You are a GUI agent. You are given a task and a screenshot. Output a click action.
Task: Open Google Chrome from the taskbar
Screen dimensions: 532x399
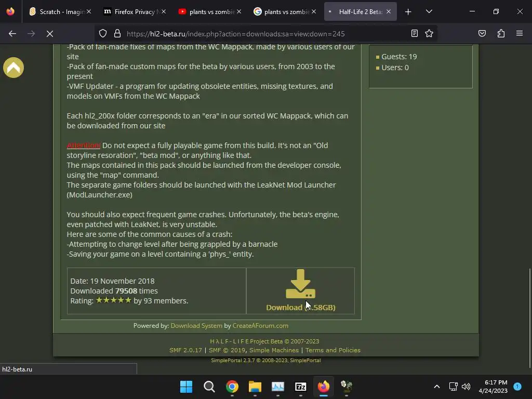232,387
